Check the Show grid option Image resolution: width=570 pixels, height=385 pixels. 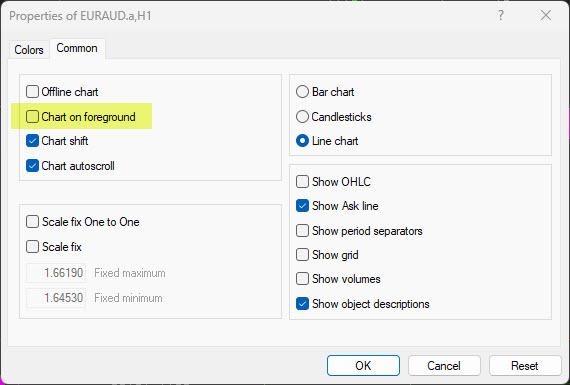tap(302, 254)
